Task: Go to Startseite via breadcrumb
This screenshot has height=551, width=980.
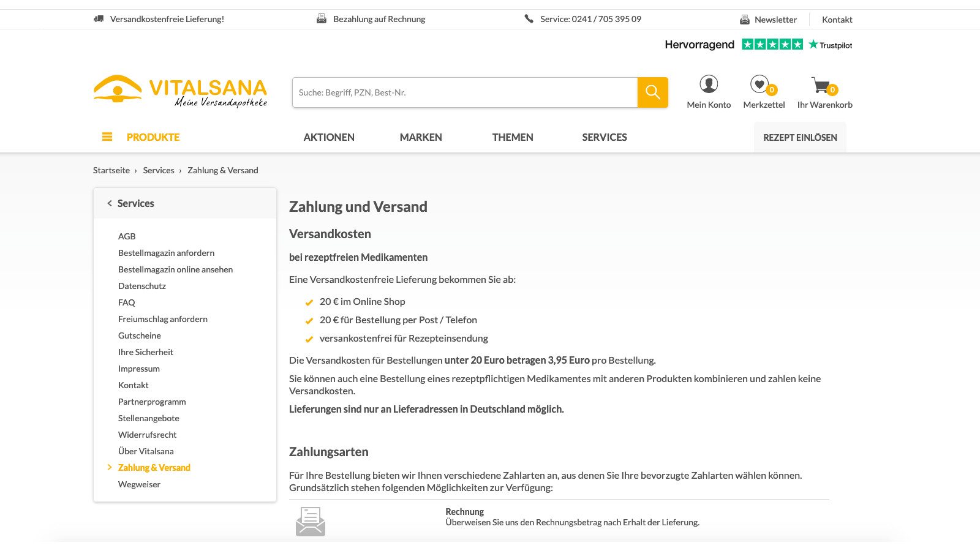Action: (x=111, y=170)
